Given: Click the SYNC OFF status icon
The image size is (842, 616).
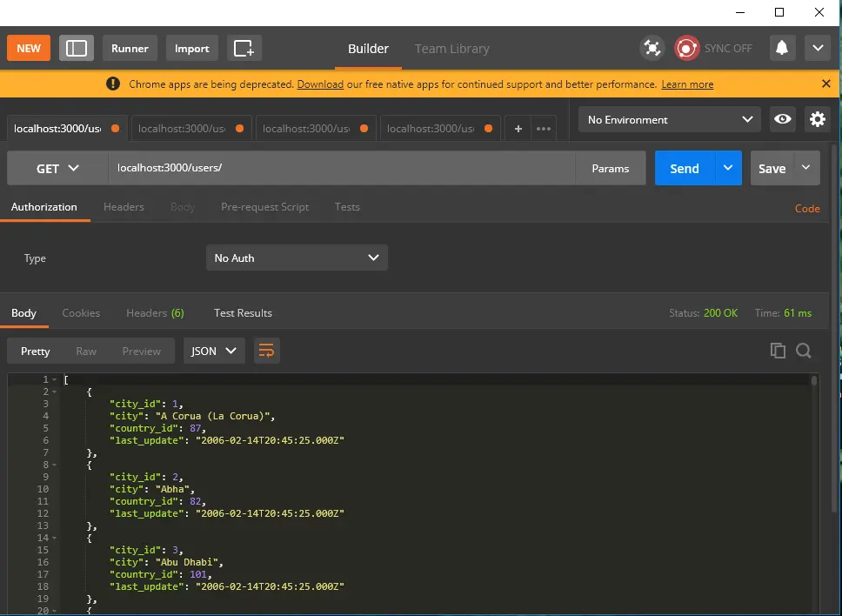Looking at the screenshot, I should point(686,49).
